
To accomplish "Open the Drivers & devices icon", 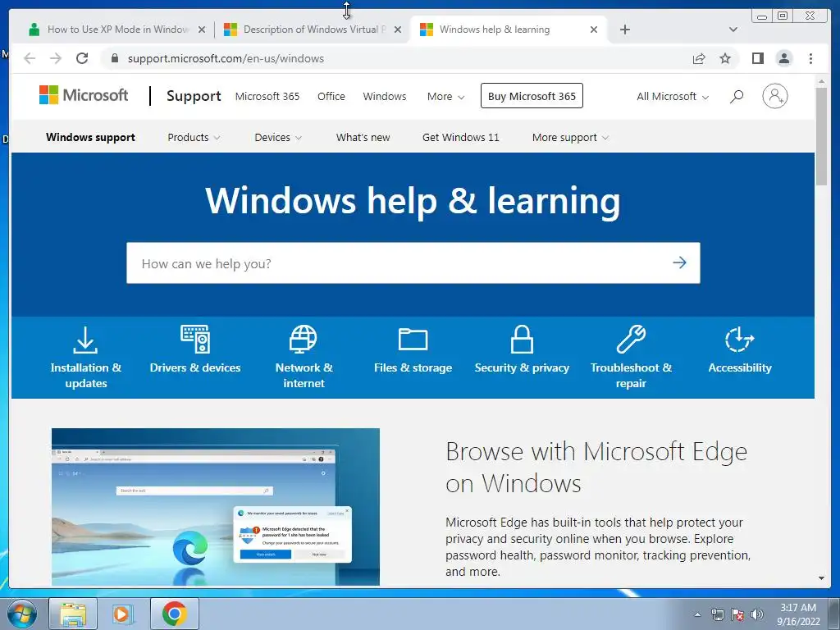I will 195,339.
